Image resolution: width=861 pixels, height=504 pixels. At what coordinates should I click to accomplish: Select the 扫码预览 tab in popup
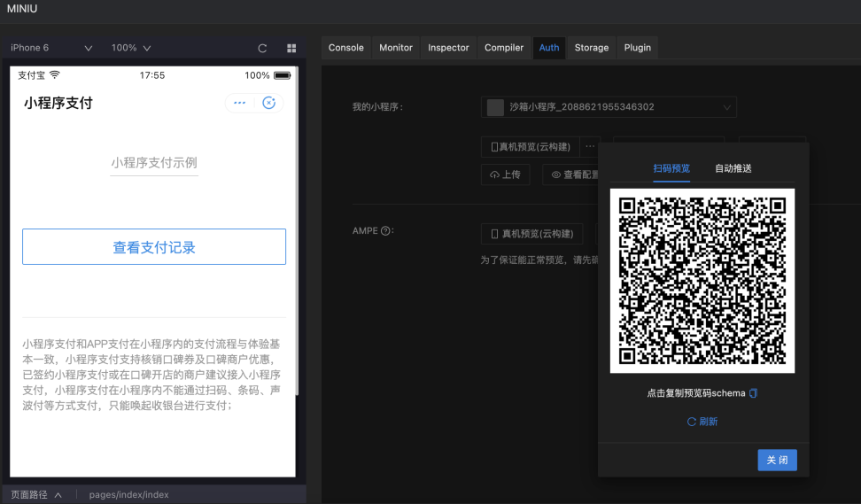coord(671,168)
